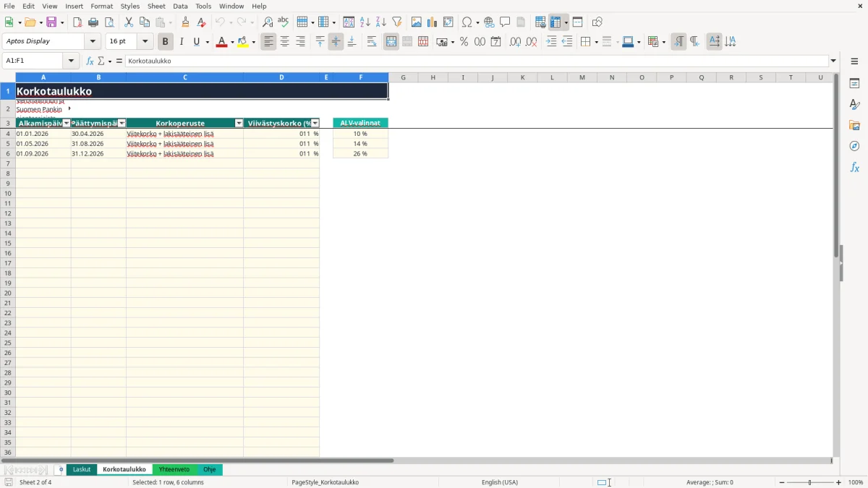Viewport: 868px width, 488px height.
Task: Open the Data menu
Action: (x=180, y=6)
